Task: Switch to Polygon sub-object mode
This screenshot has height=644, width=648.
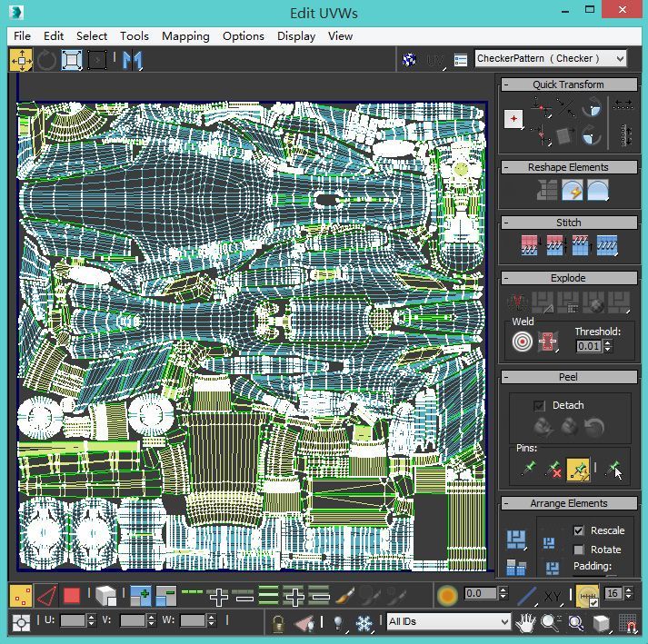Action: point(72,596)
